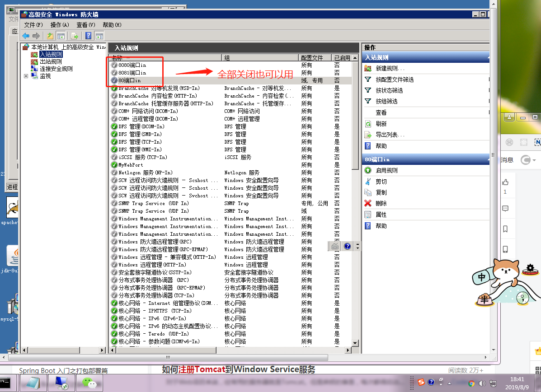Select 连接安全规则 in the tree
The height and width of the screenshot is (392, 541).
(56, 69)
